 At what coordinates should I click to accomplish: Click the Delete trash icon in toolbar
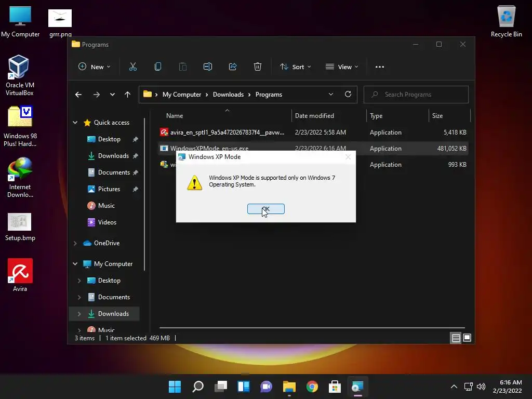258,67
